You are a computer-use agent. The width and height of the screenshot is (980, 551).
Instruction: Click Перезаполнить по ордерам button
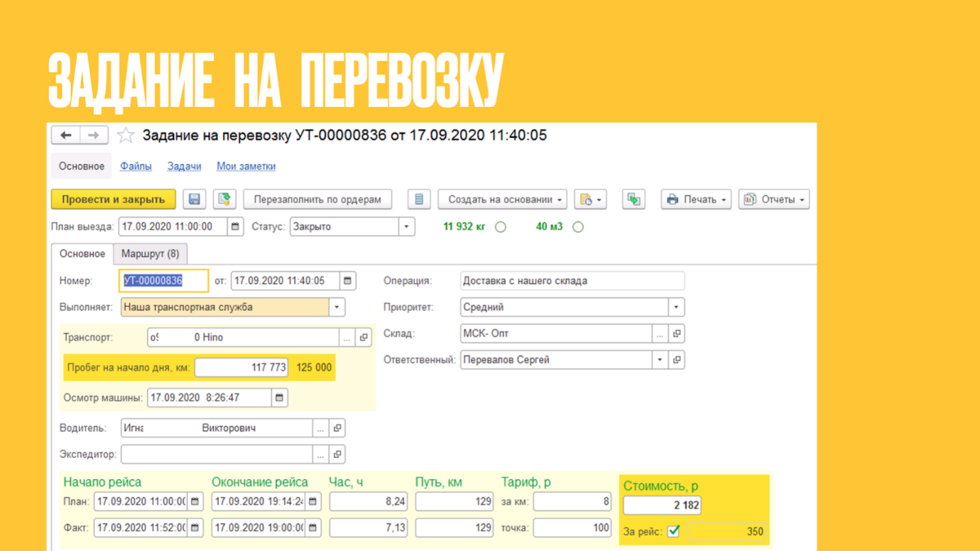point(317,200)
